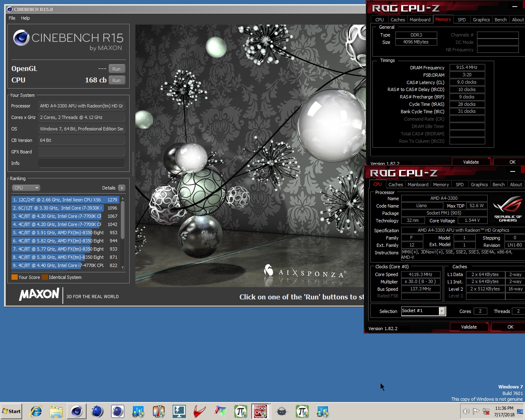Click Validate in lower CPU-Z window
Viewport: 525px width, 420px height.
pyautogui.click(x=469, y=327)
